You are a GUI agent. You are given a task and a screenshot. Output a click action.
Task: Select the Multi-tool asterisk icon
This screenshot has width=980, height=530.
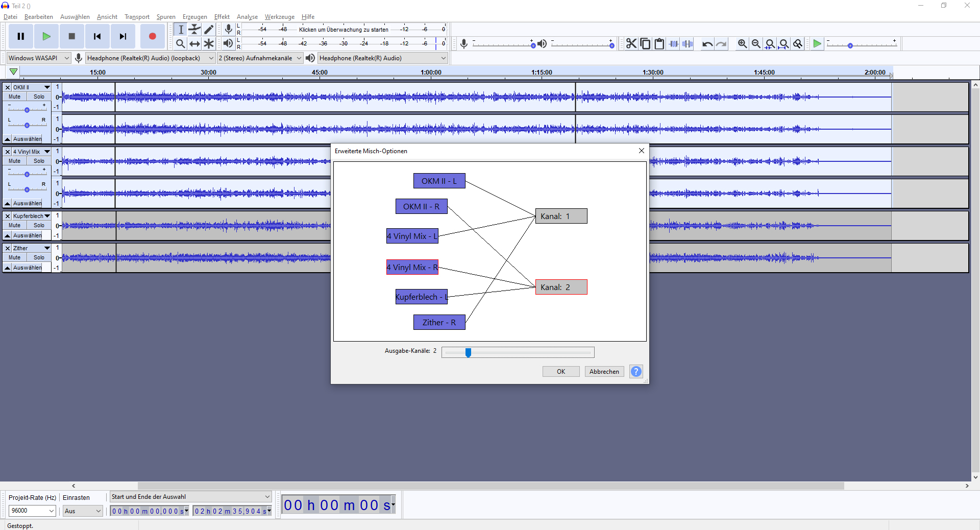coord(209,44)
